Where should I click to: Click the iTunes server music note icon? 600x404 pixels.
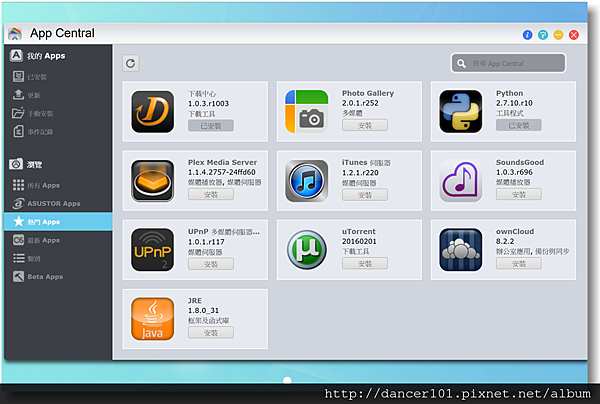tap(307, 181)
